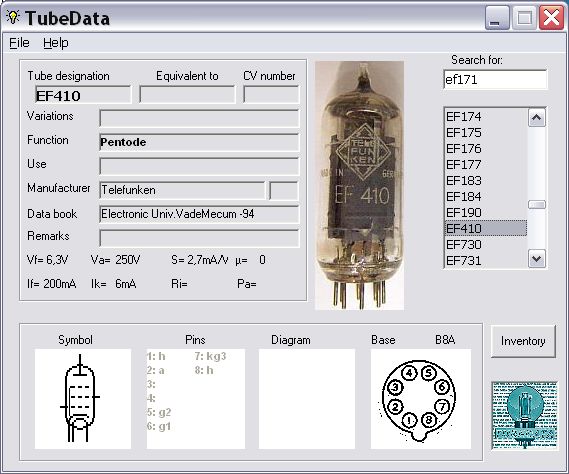Image resolution: width=569 pixels, height=474 pixels.
Task: Select EF176 in the tube list
Action: point(486,148)
